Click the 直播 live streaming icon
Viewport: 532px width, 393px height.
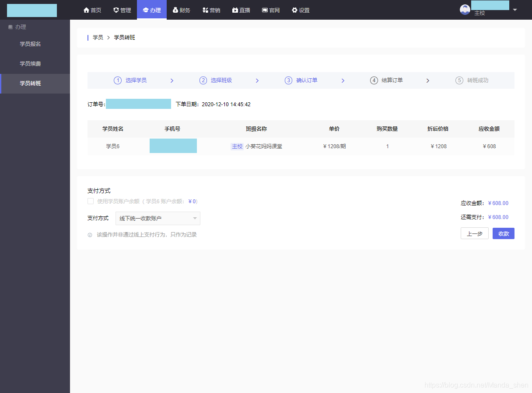234,10
